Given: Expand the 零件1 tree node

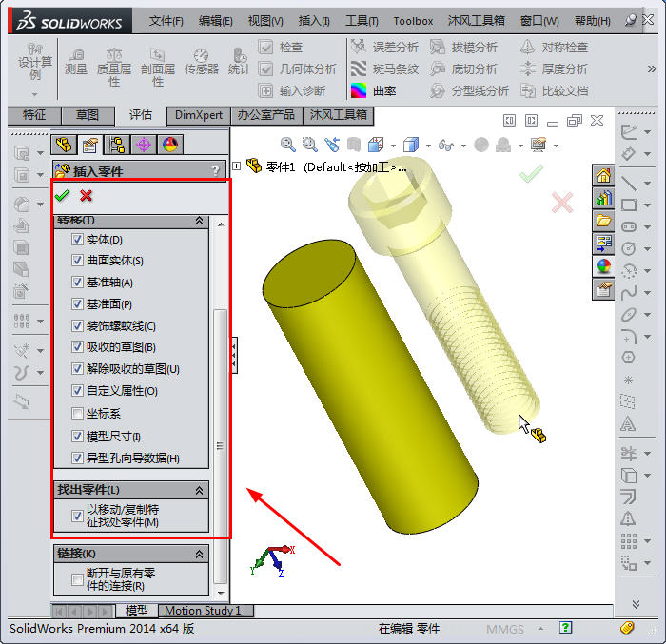Looking at the screenshot, I should [237, 166].
